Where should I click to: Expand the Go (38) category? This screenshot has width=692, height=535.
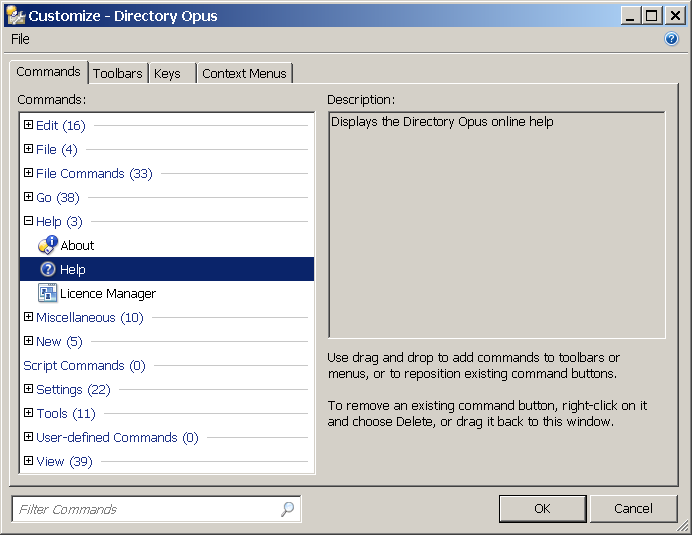[28, 196]
